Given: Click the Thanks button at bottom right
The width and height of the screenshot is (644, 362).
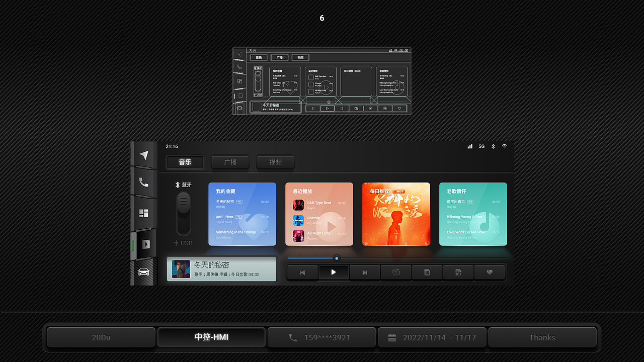Looking at the screenshot, I should click(x=542, y=337).
